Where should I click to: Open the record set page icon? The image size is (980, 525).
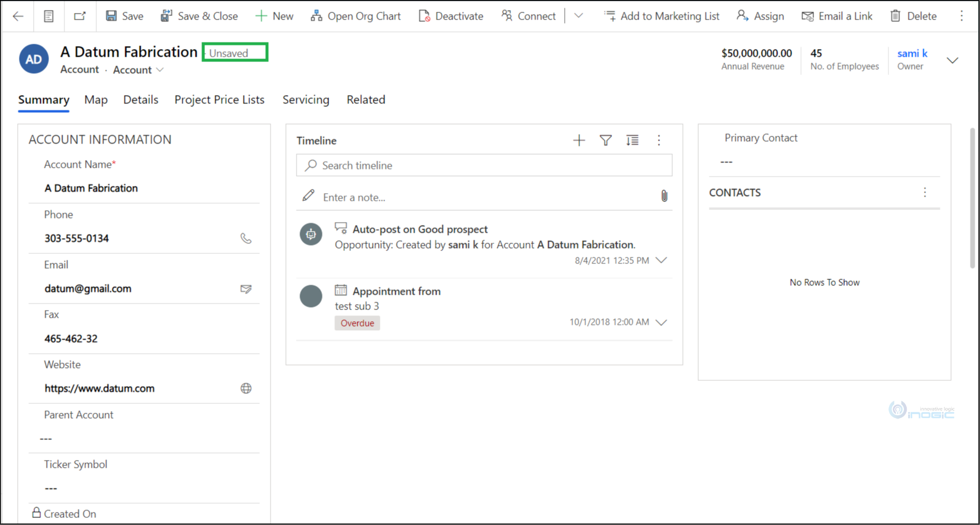(49, 16)
